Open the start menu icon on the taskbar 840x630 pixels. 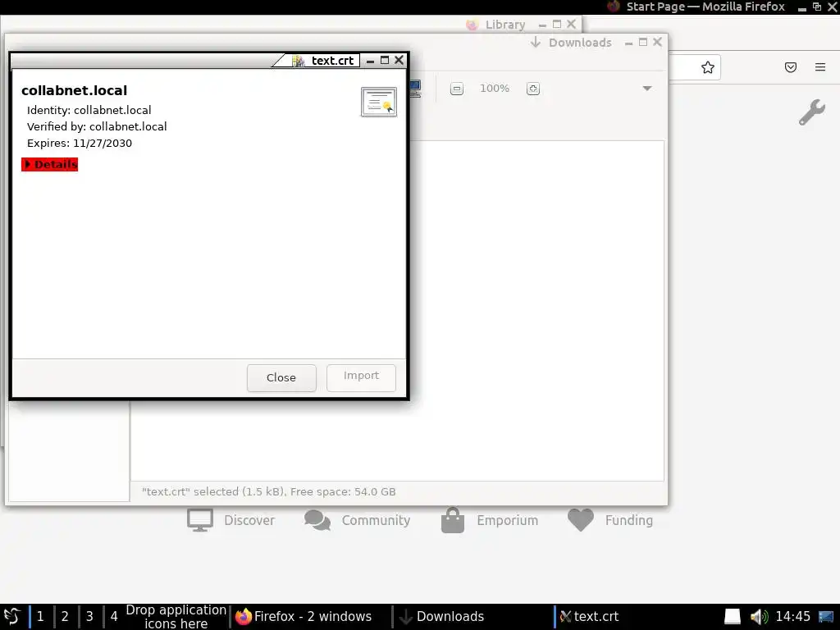12,617
